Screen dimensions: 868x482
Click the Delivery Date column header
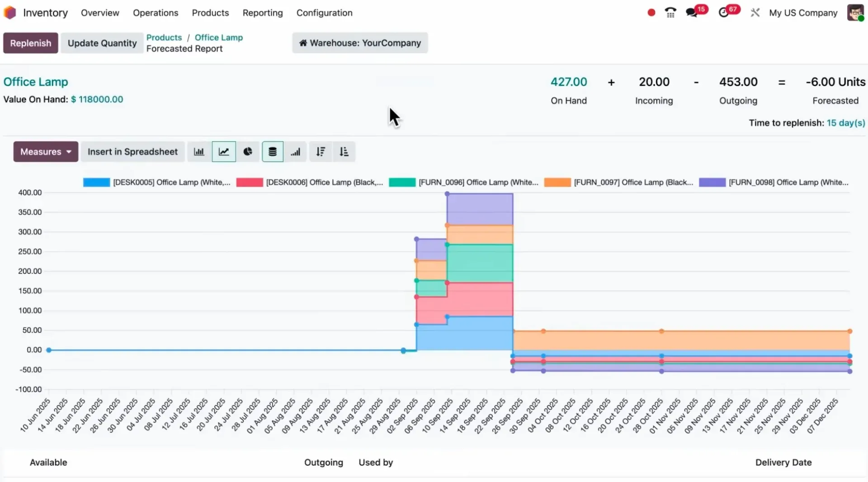[783, 463]
